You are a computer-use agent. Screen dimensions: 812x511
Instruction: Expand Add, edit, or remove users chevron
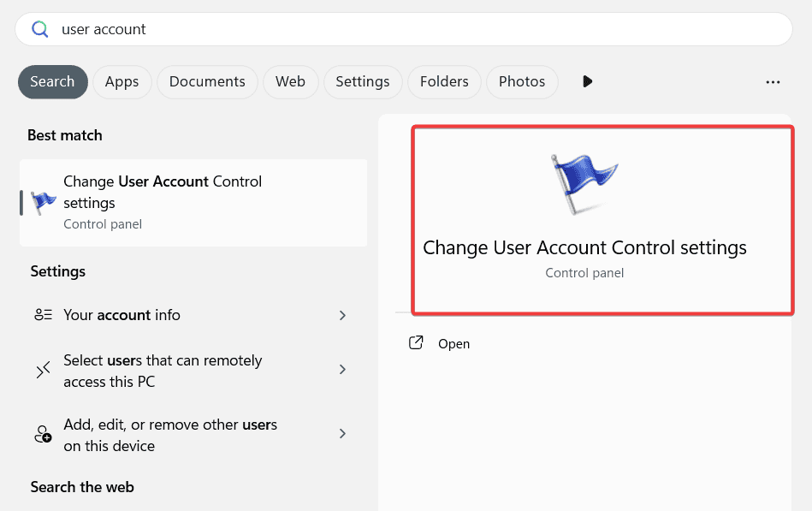[x=342, y=433]
